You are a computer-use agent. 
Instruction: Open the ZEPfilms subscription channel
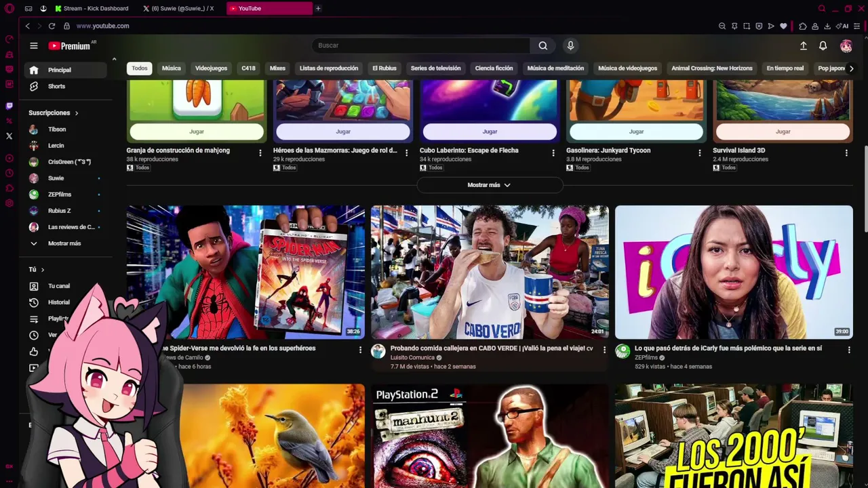[66, 195]
